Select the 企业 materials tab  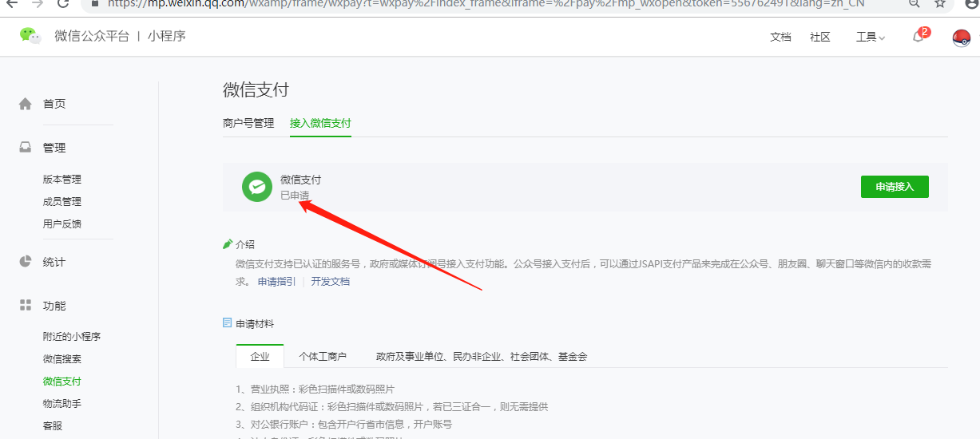(260, 356)
